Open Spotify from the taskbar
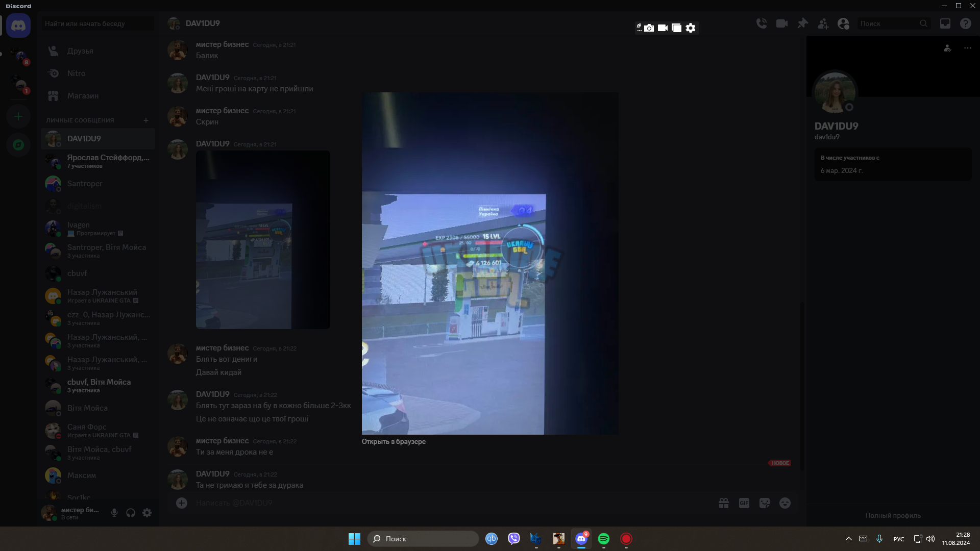Screen dimensions: 980x551 coord(604,539)
